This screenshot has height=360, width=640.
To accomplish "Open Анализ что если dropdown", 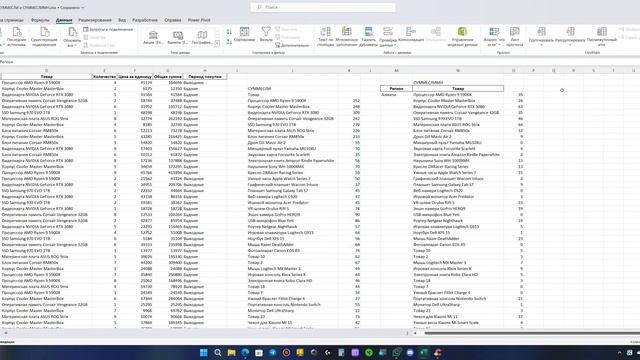I will (494, 37).
